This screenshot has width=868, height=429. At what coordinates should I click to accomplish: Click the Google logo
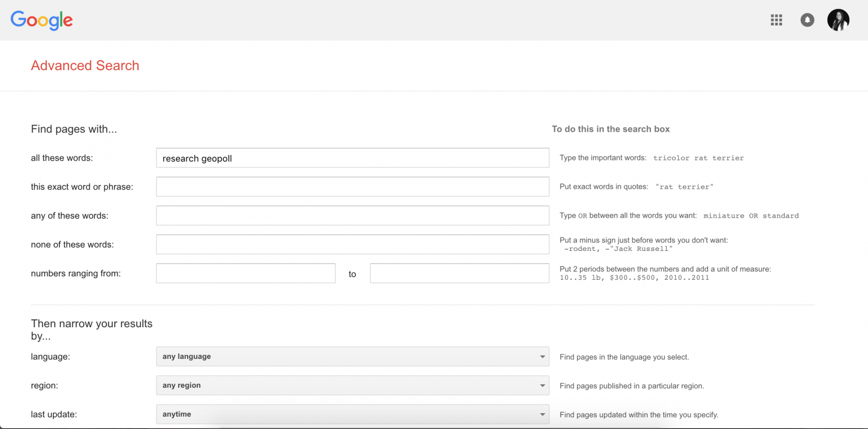tap(42, 20)
